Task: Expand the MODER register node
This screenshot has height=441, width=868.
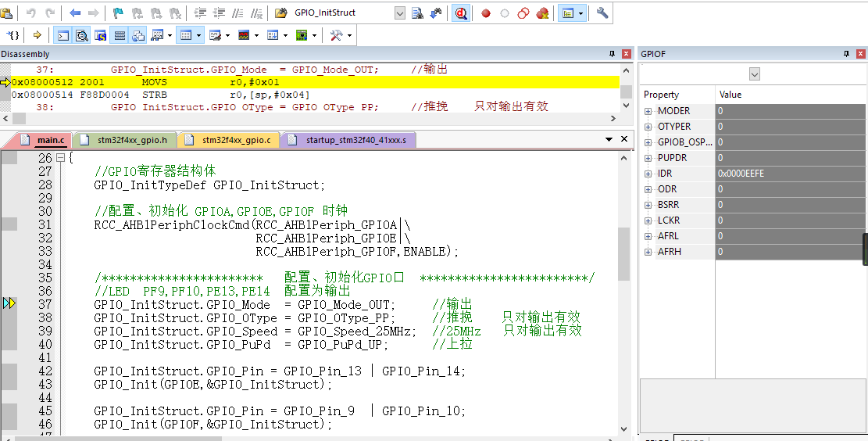Action: 648,111
